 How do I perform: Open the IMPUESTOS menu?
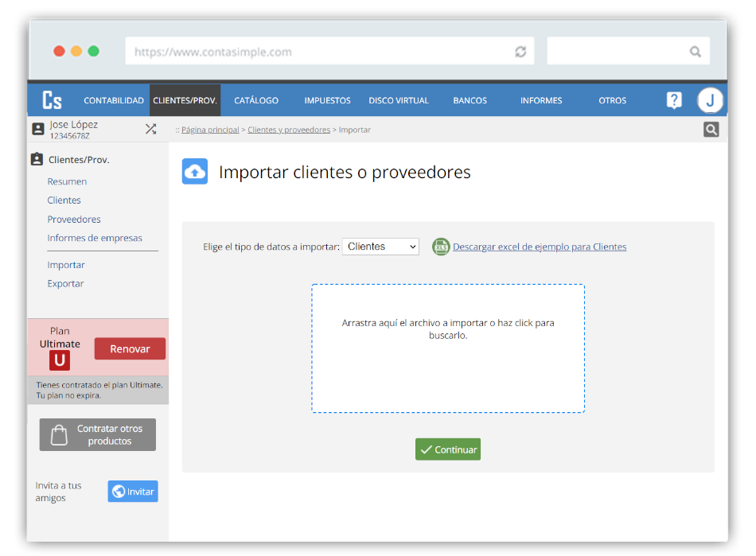pos(327,100)
